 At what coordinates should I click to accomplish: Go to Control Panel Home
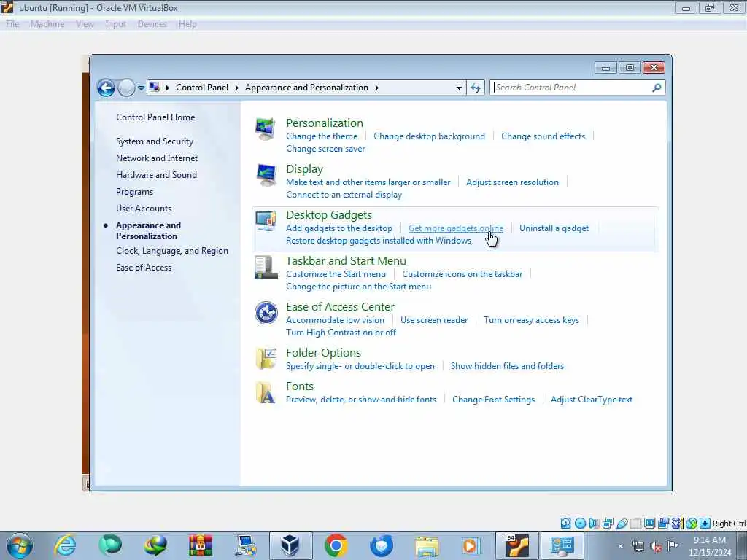(x=155, y=117)
